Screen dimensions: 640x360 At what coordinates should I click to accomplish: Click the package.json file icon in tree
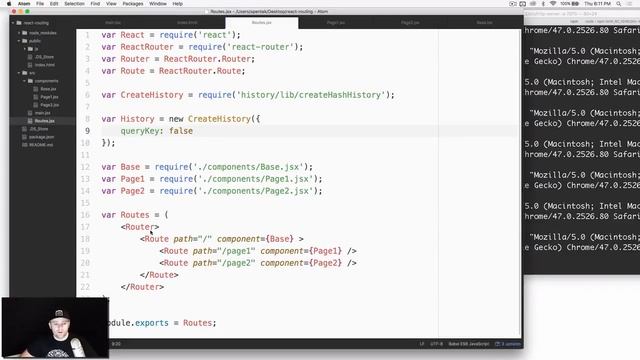point(24,137)
